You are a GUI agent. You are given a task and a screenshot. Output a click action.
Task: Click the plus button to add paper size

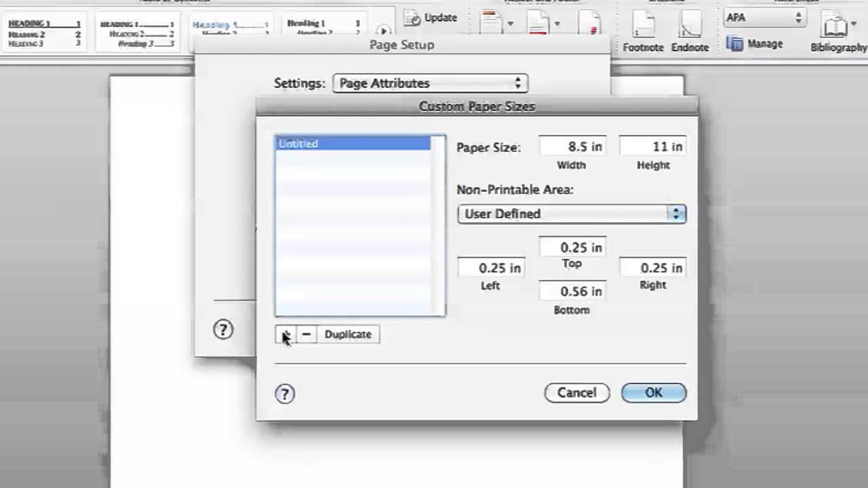[x=285, y=334]
